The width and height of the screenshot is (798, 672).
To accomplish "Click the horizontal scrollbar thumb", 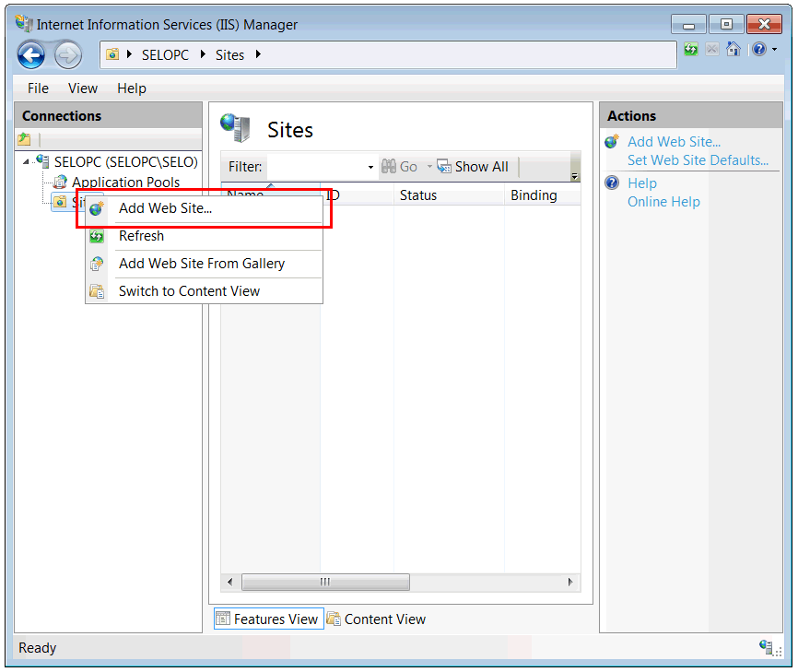I will [325, 582].
